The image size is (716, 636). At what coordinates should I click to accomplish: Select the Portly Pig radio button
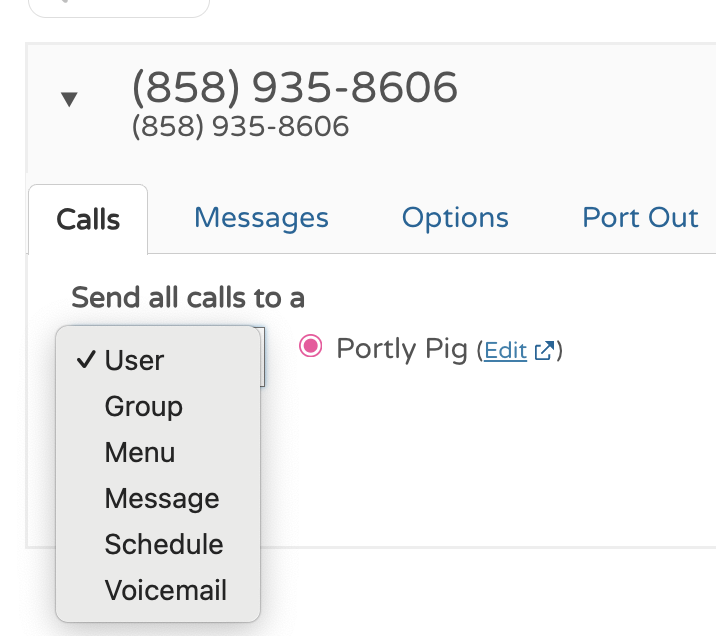[x=311, y=347]
